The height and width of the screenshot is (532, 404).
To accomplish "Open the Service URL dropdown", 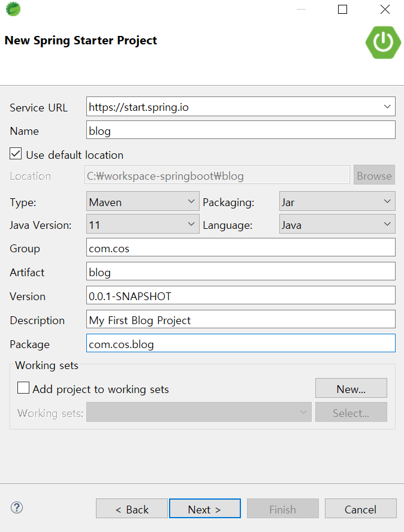I will (x=387, y=107).
